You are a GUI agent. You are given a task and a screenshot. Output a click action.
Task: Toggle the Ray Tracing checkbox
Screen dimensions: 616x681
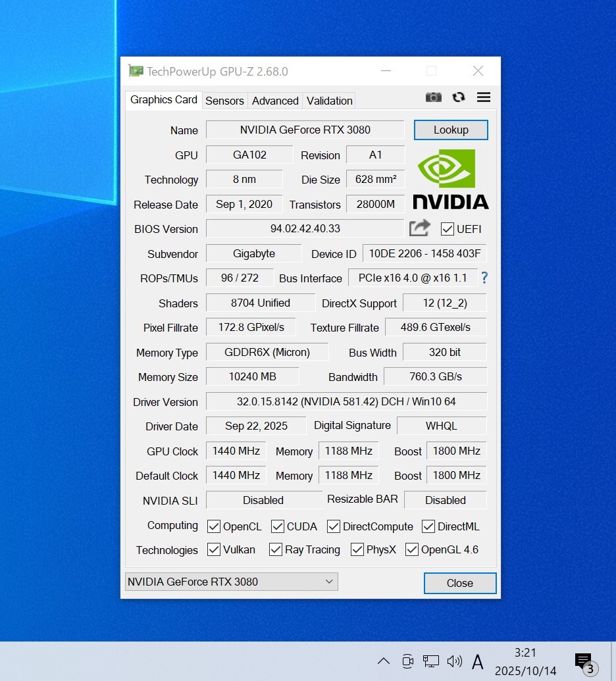click(x=276, y=549)
